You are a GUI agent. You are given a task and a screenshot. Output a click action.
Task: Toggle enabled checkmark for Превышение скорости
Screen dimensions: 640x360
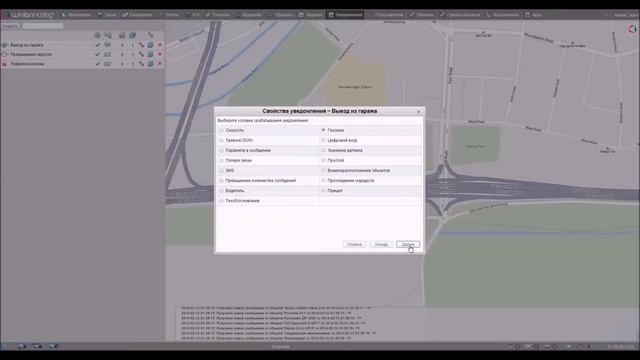pyautogui.click(x=98, y=54)
